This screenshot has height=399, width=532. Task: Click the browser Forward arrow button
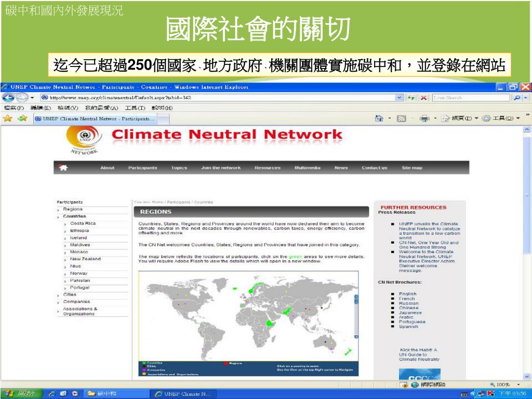pyautogui.click(x=22, y=98)
